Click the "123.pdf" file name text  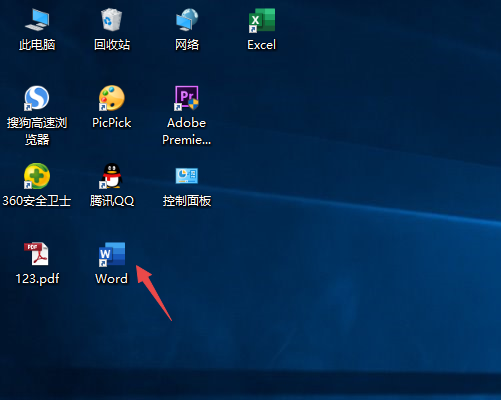click(37, 279)
